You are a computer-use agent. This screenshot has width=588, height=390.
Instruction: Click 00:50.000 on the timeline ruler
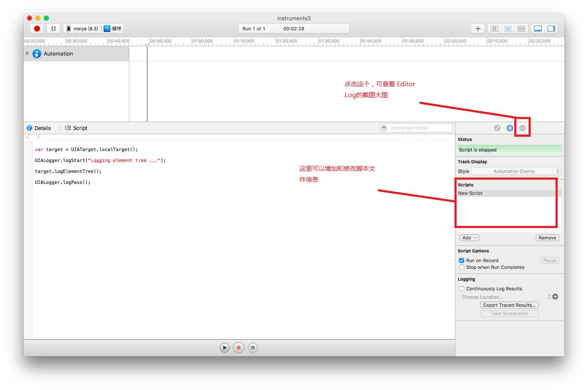(161, 41)
